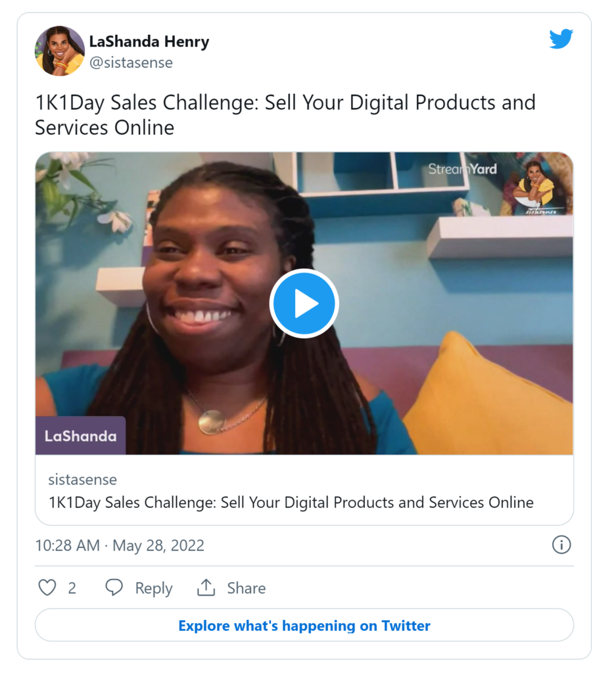Screen dimensions: 616x673
Task: Open the round profile avatar photo
Action: (59, 51)
